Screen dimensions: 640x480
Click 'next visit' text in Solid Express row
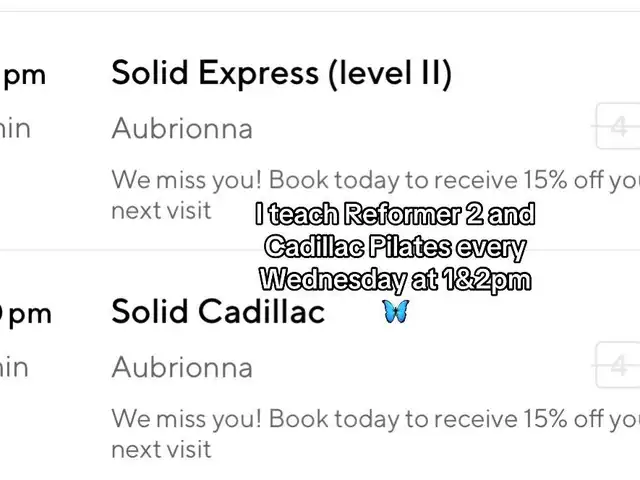161,211
